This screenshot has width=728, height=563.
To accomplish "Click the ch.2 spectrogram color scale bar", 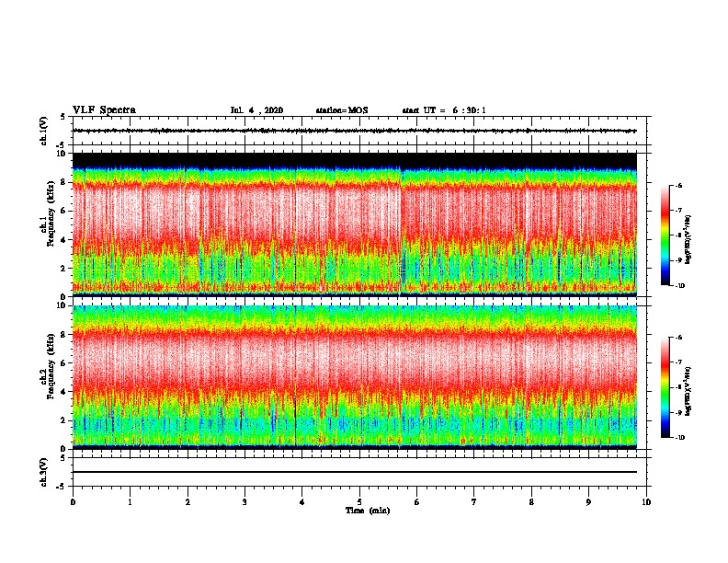I will [665, 387].
